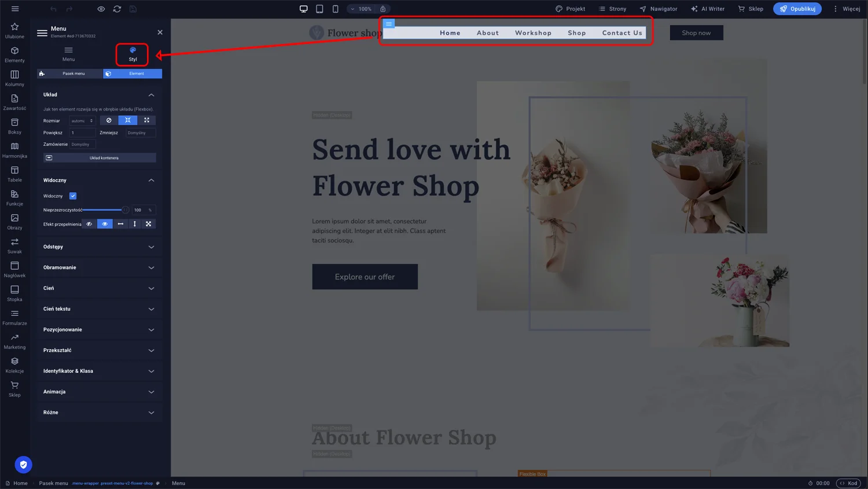Expand the Animacja section

point(98,392)
